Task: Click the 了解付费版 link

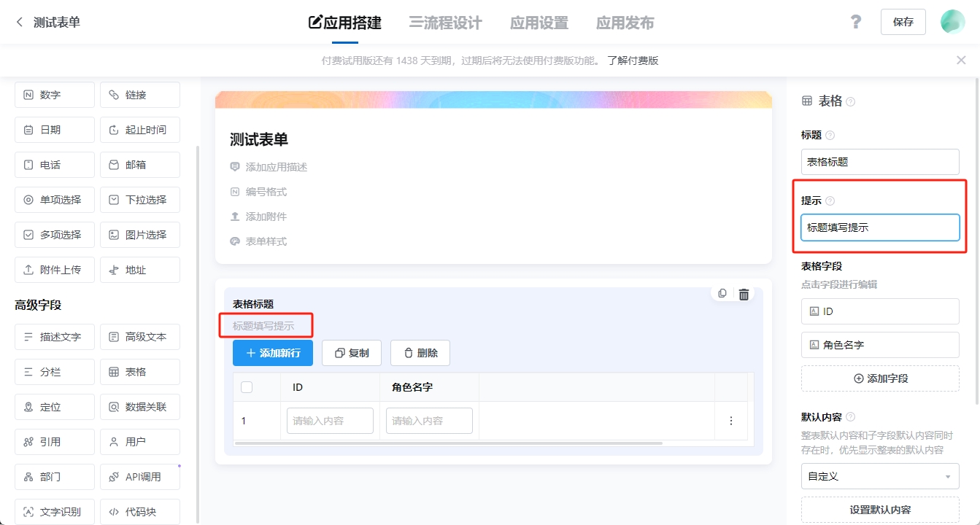Action: (x=633, y=61)
